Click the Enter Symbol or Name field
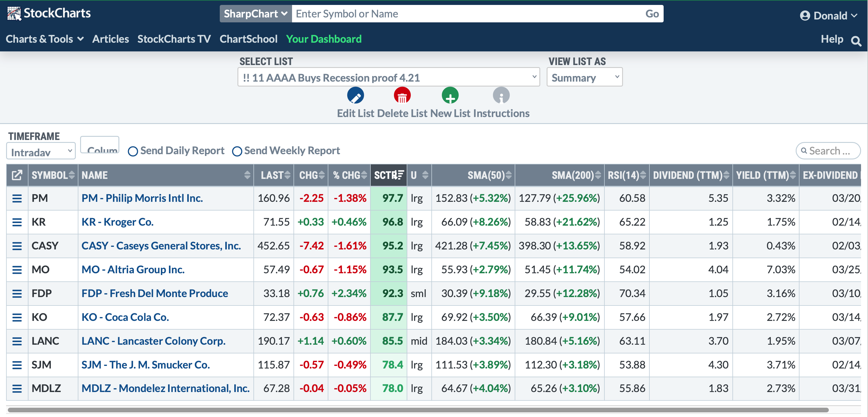Screen dimensions: 868x417 467,14
